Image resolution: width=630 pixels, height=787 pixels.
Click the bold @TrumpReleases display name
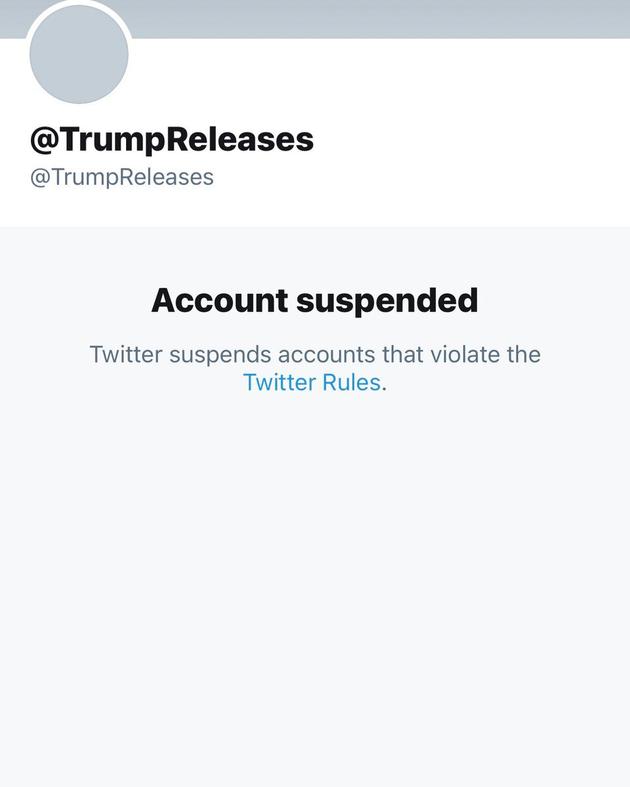coord(172,140)
